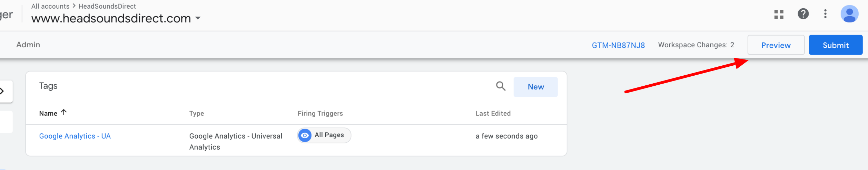
Task: Open the Google apps grid icon
Action: (x=779, y=14)
